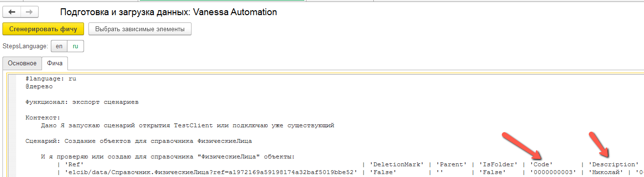The height and width of the screenshot is (177, 644).
Task: Click the Контекст: line
Action: [43, 118]
